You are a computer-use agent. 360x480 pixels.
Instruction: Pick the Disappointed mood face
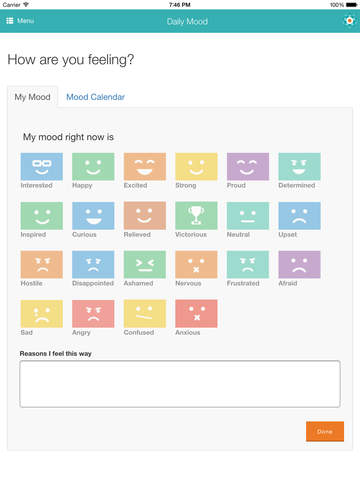point(93,265)
